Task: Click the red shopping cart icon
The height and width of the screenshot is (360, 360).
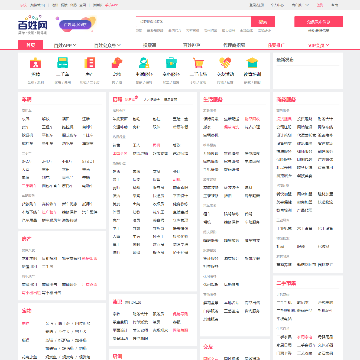Action: coord(198,63)
